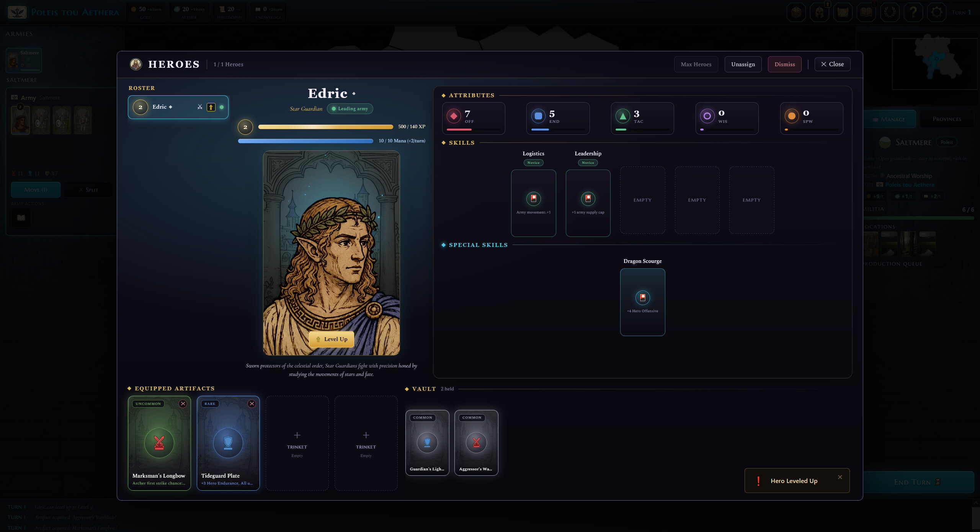Click the level-up arrow icon in Edric's roster row
This screenshot has width=980, height=532.
pos(211,107)
